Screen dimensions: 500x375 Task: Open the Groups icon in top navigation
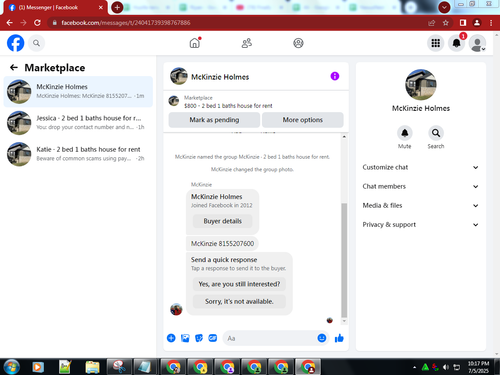(298, 43)
